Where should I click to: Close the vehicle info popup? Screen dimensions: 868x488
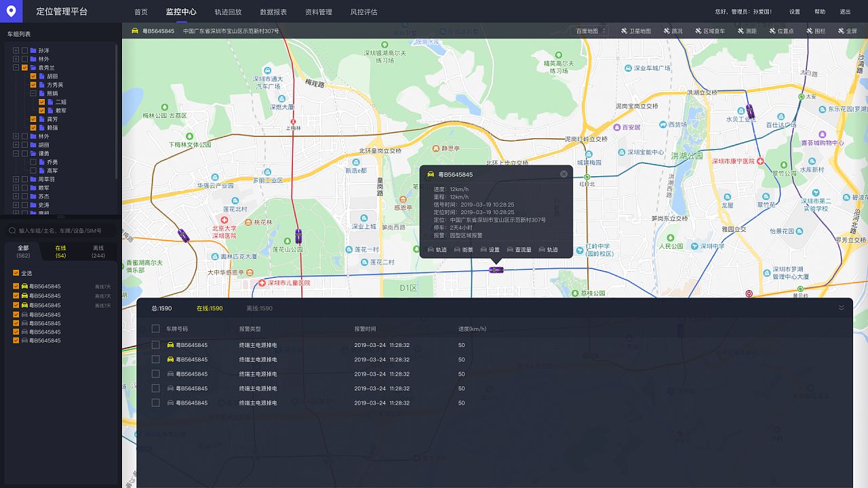click(x=564, y=174)
